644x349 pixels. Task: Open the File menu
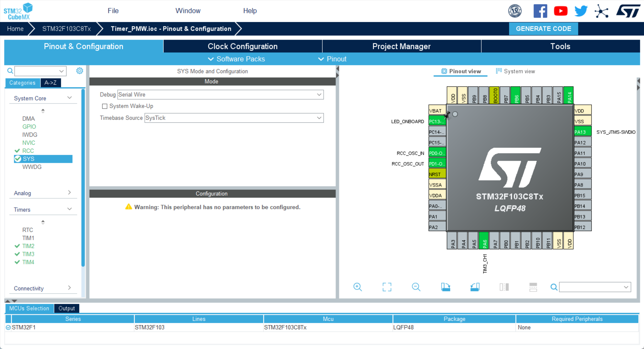point(113,11)
